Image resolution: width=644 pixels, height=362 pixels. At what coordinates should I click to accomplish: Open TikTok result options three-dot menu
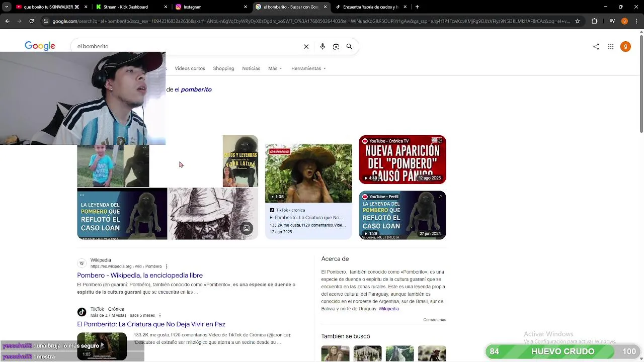click(x=160, y=315)
